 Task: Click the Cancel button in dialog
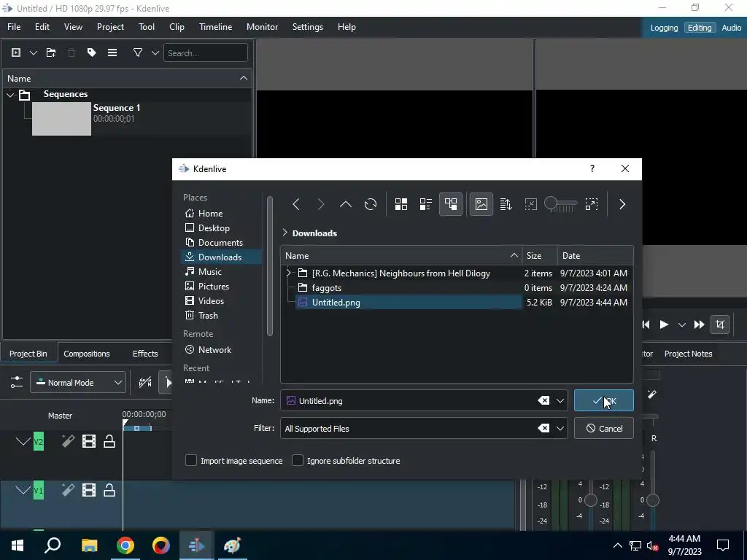pyautogui.click(x=603, y=428)
